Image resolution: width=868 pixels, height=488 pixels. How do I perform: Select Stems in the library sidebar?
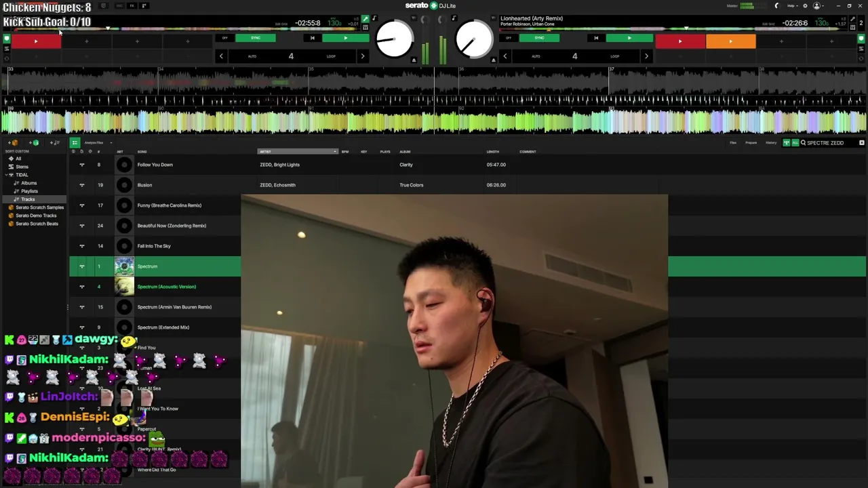click(x=22, y=167)
